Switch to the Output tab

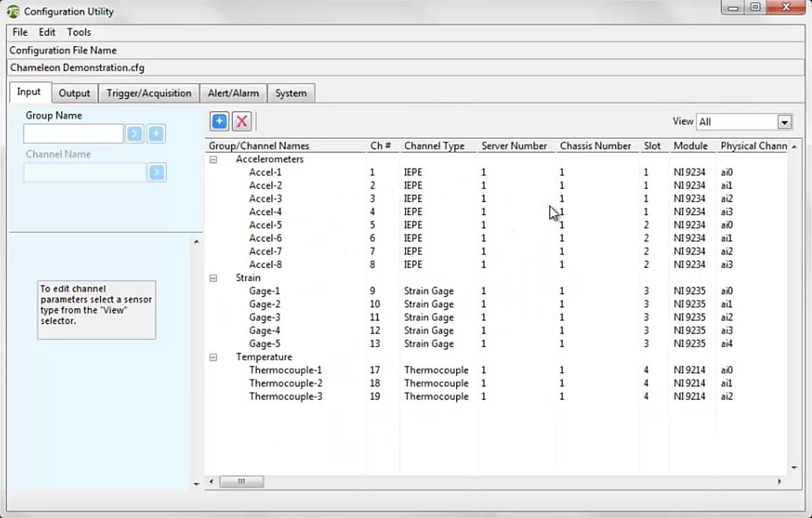click(74, 93)
